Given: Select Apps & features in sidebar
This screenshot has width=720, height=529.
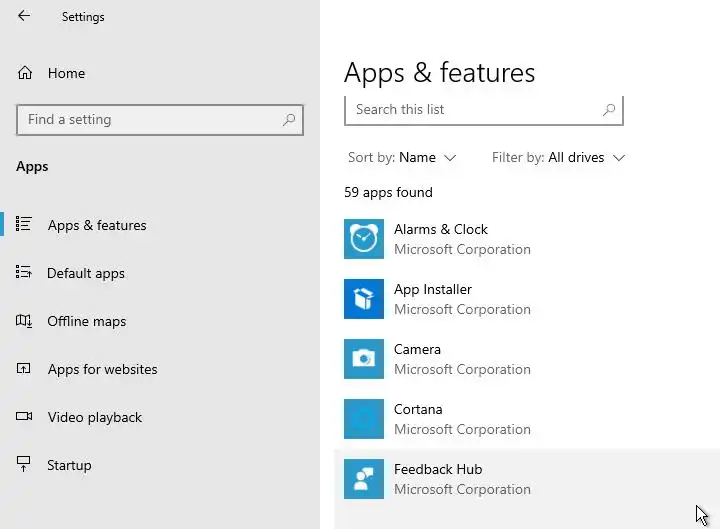Looking at the screenshot, I should click(97, 225).
